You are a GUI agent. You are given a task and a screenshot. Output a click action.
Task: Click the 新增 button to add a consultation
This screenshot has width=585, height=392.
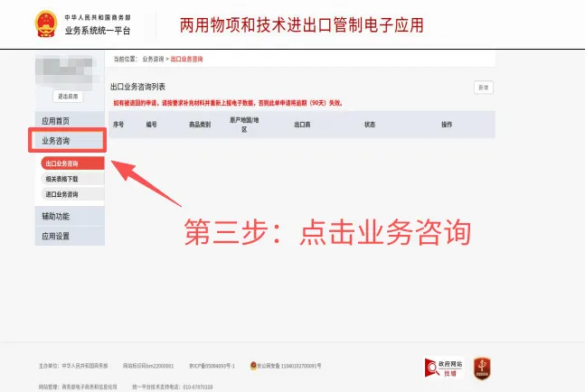click(x=484, y=88)
